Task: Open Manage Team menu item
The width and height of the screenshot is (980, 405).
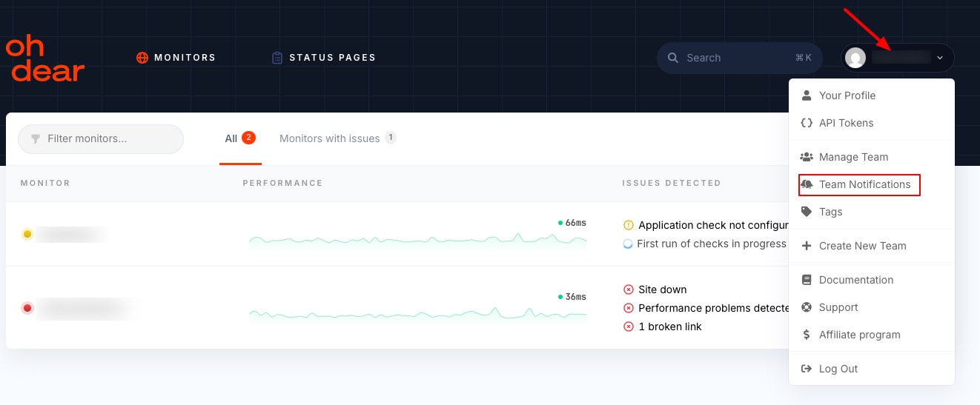Action: [x=852, y=157]
